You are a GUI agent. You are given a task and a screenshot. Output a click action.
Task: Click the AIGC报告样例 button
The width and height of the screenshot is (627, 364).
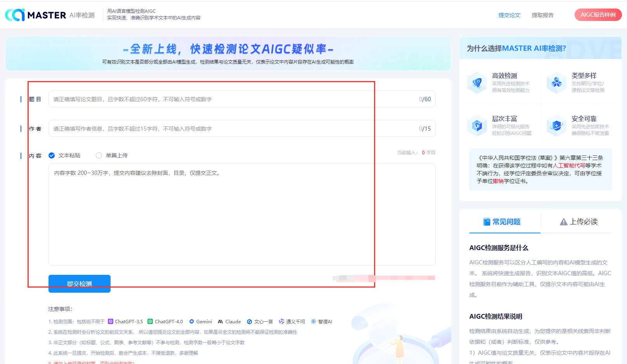pos(598,15)
